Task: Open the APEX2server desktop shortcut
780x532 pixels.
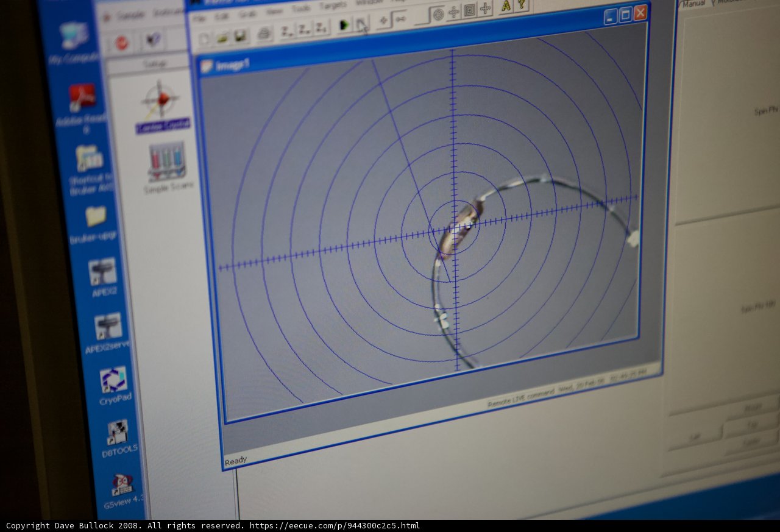Action: (108, 334)
